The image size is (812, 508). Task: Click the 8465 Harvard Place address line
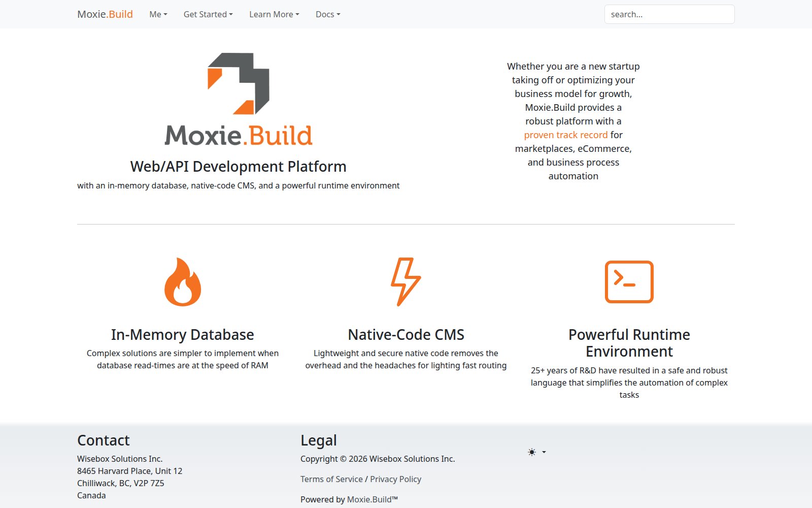click(130, 471)
